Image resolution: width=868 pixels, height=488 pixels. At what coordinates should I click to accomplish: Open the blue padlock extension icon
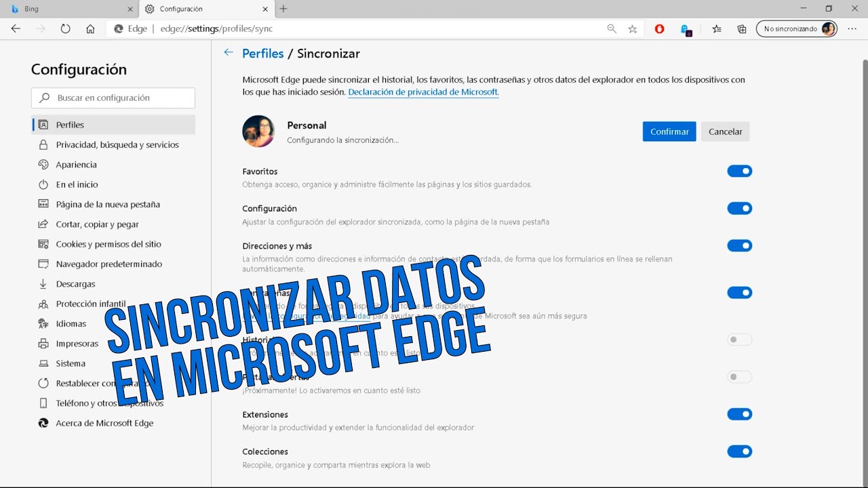click(x=685, y=29)
